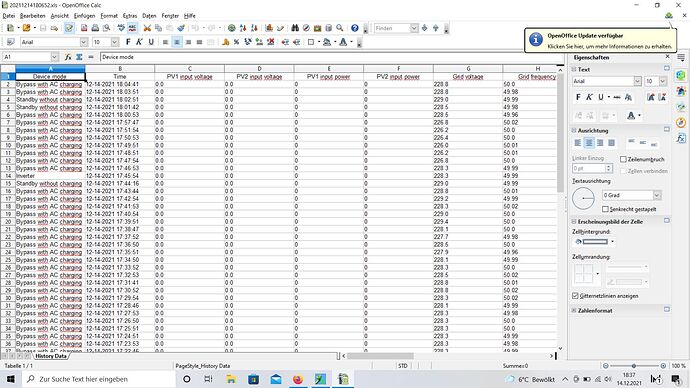Click the Cut scissors icon

click(147, 28)
